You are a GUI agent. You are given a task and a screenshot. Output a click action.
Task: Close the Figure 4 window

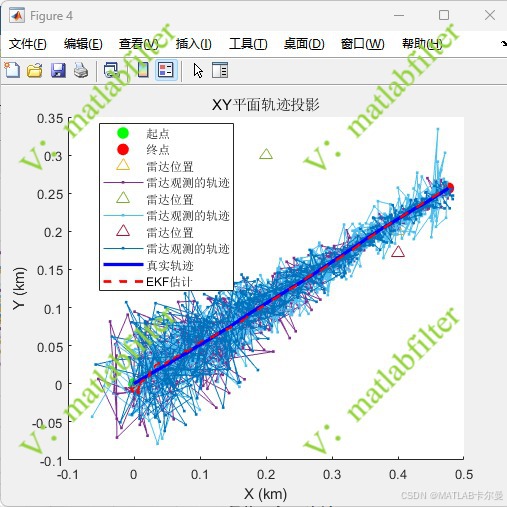pyautogui.click(x=490, y=15)
